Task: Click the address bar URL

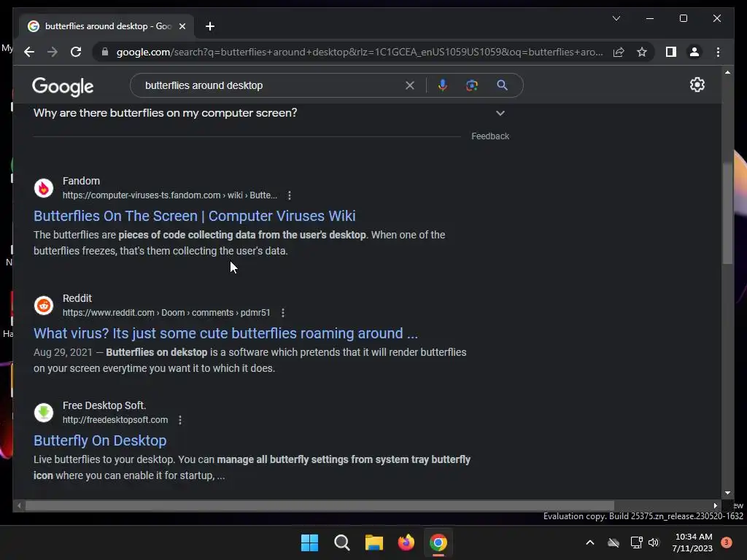Action: coord(360,52)
